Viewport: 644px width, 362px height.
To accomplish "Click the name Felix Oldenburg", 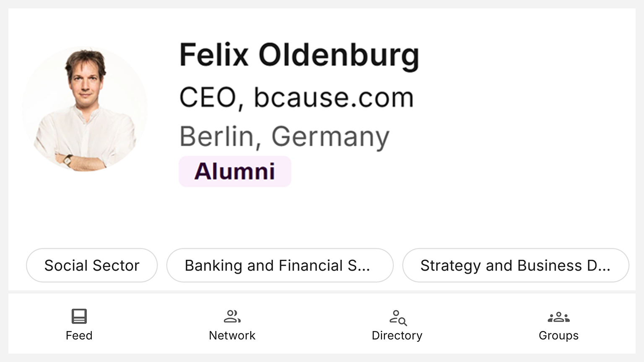I will (299, 55).
